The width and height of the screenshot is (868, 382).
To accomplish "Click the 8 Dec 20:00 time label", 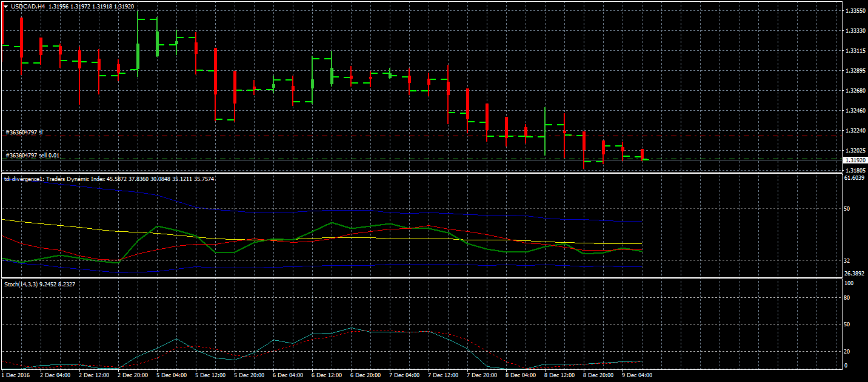I will pyautogui.click(x=598, y=375).
